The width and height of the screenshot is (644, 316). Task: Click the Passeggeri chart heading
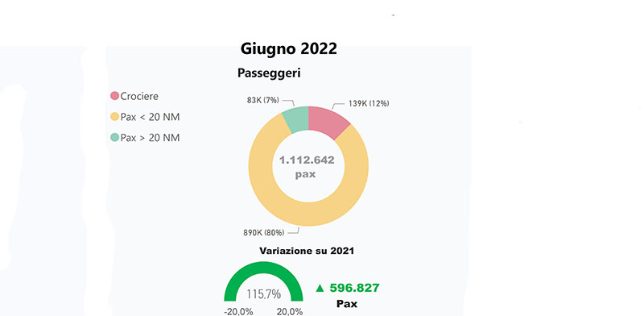coord(269,73)
